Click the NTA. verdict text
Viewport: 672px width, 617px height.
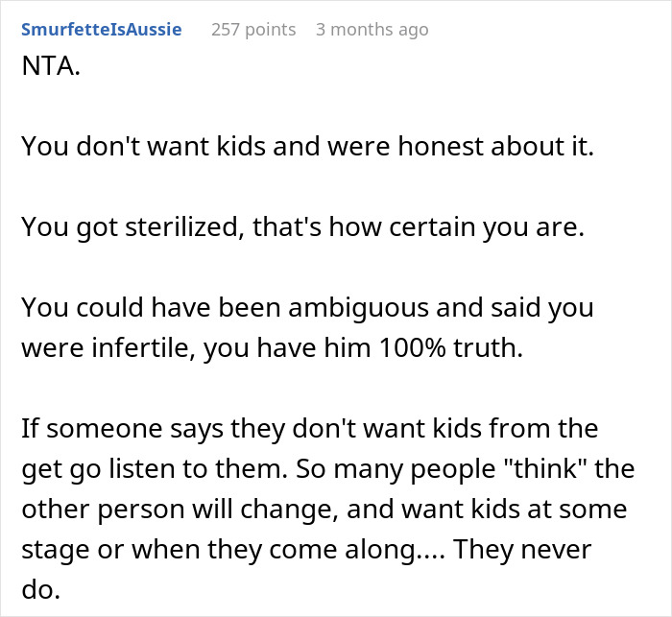point(51,66)
